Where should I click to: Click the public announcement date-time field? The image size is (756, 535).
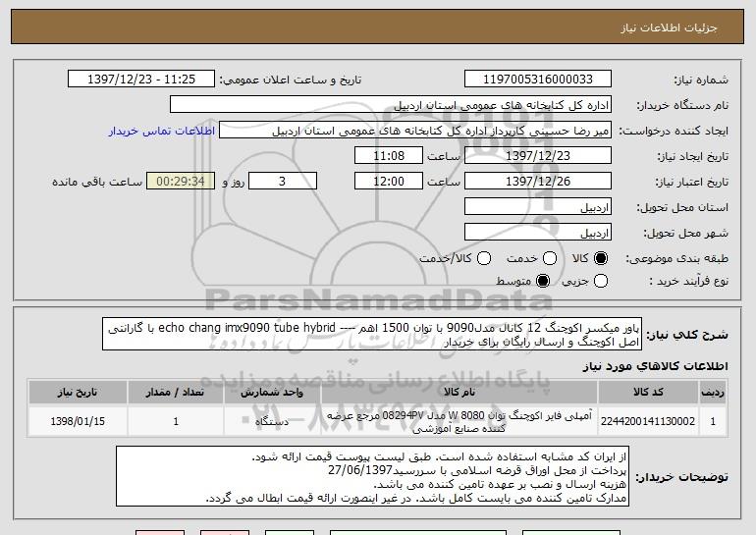pos(142,79)
